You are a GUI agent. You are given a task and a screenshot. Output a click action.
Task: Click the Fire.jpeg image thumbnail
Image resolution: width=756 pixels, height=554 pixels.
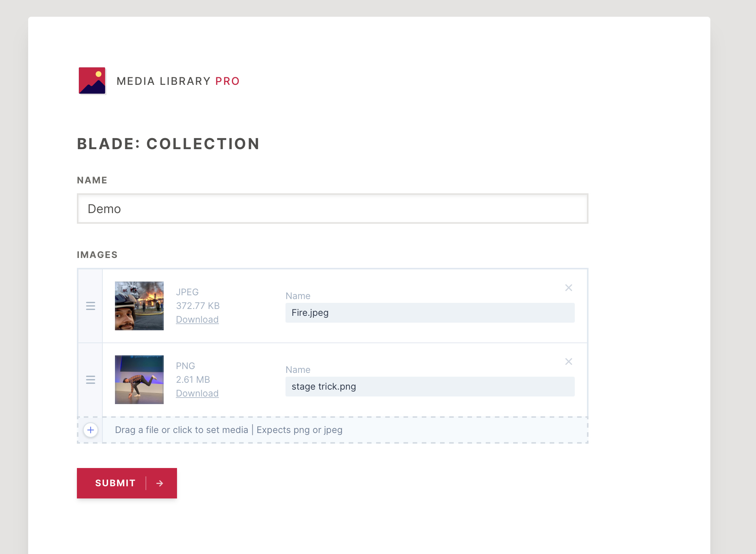point(139,305)
